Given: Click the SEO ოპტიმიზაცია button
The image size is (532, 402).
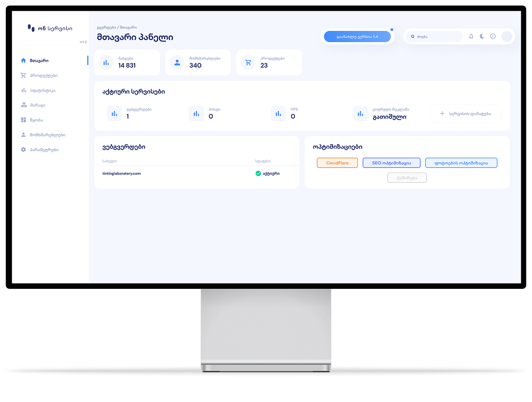Looking at the screenshot, I should pyautogui.click(x=391, y=163).
